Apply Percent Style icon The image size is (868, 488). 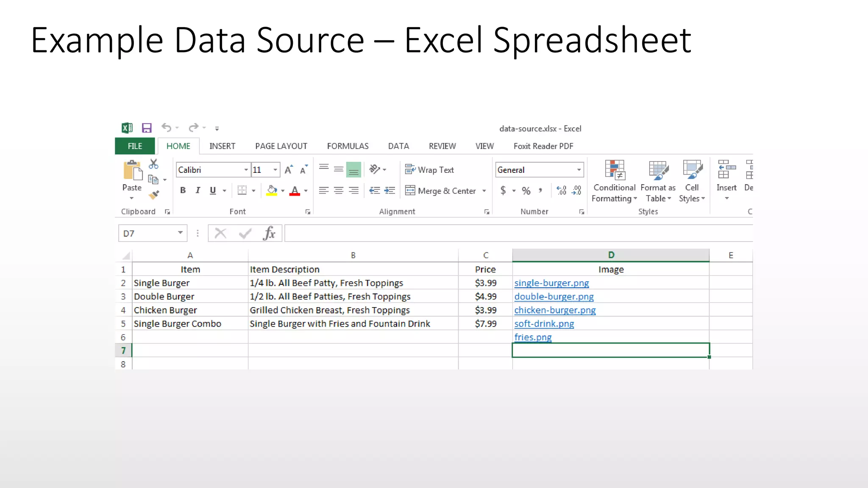point(526,191)
